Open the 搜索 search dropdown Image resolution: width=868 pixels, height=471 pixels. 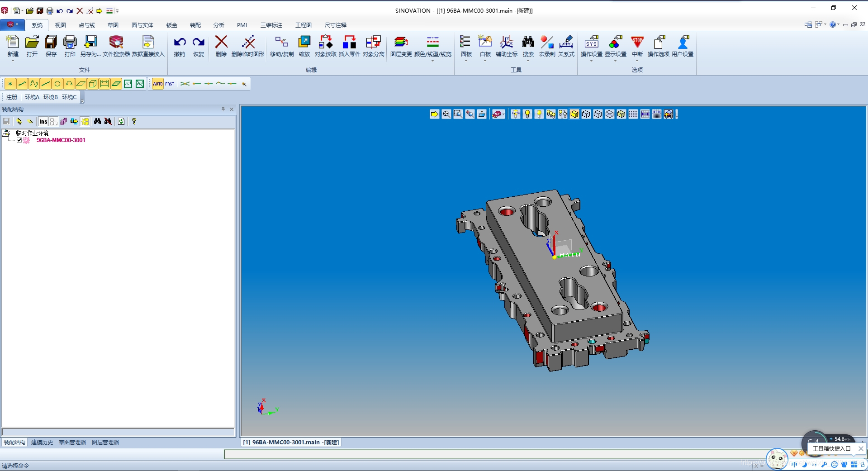528,61
